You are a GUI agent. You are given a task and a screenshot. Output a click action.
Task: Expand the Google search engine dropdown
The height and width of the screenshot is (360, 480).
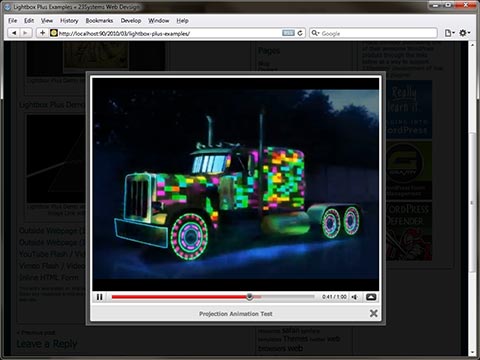(315, 33)
